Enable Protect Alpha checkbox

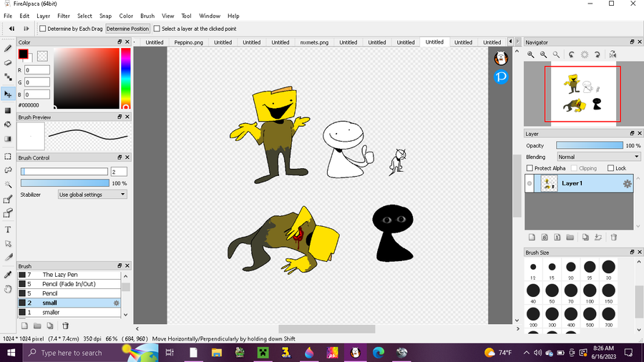[530, 168]
